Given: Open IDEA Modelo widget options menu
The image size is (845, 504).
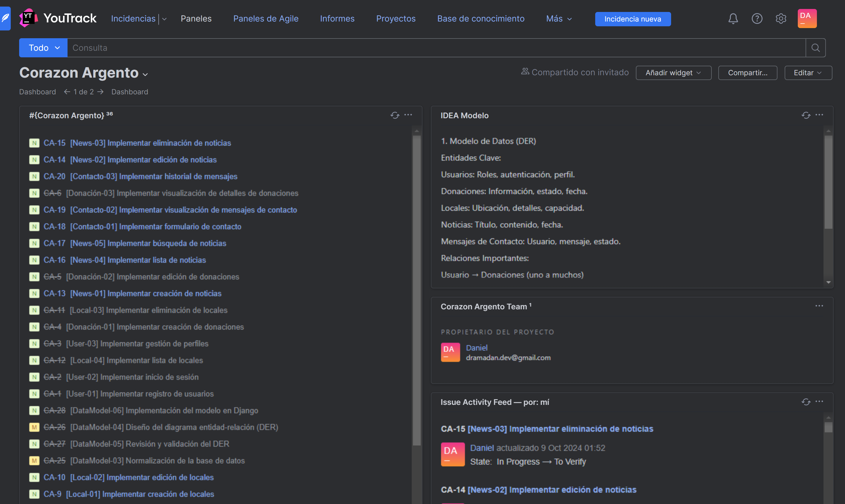Looking at the screenshot, I should pos(819,115).
